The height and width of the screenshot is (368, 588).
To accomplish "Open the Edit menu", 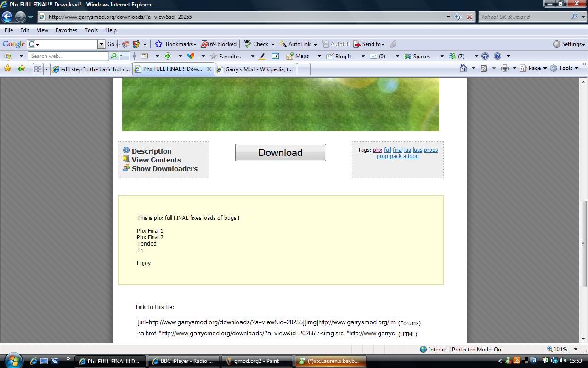I will click(25, 30).
